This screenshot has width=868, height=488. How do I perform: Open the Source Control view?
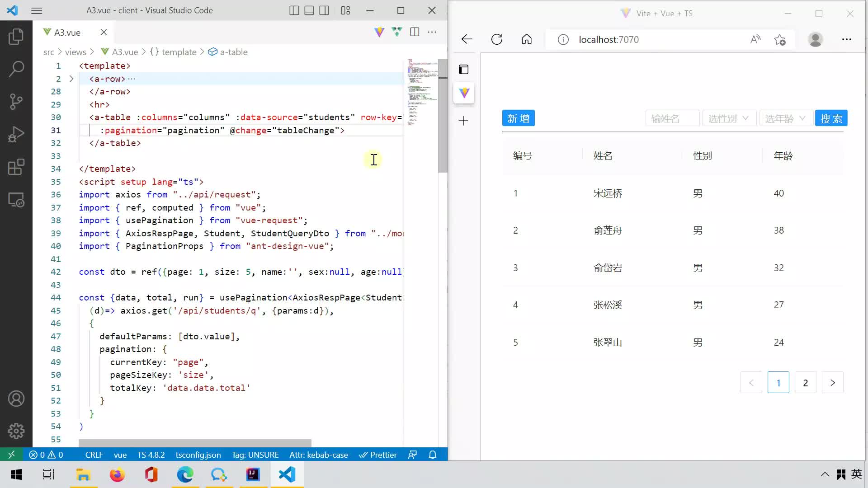point(16,101)
